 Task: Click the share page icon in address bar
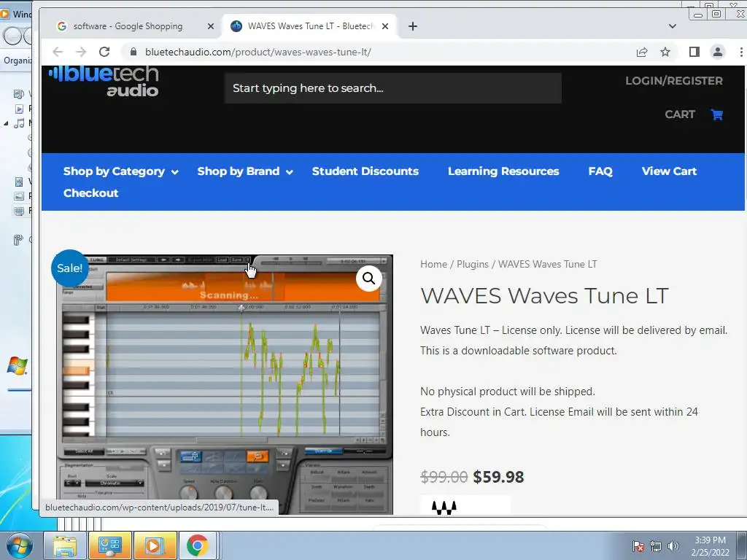tap(642, 52)
